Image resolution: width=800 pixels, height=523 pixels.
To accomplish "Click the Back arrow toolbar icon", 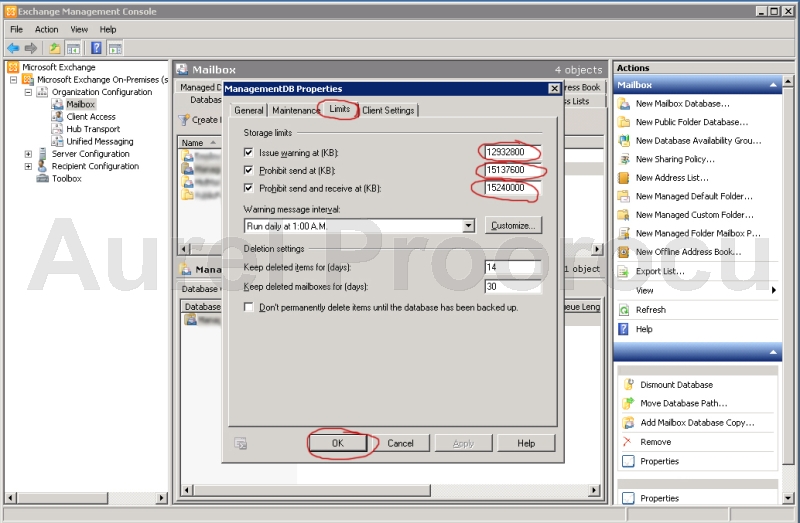I will [13, 48].
